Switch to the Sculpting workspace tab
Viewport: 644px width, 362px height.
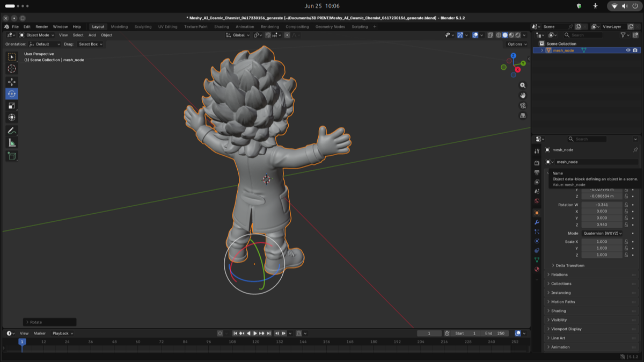coord(143,27)
